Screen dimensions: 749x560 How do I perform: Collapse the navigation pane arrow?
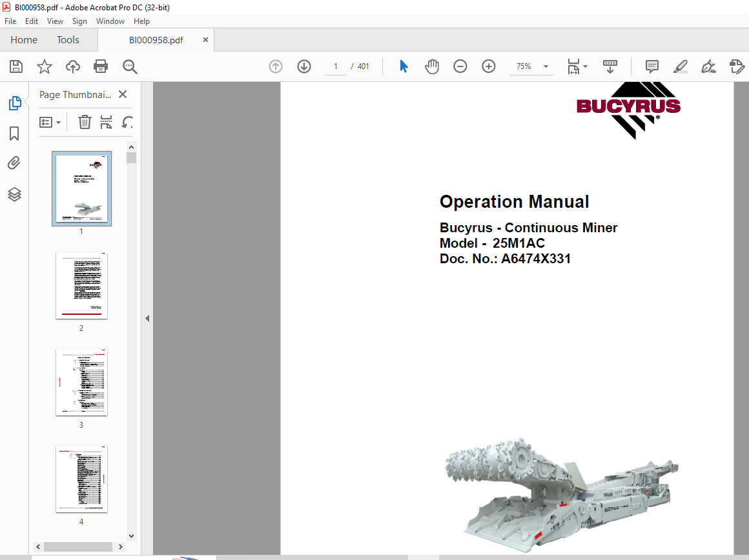147,319
